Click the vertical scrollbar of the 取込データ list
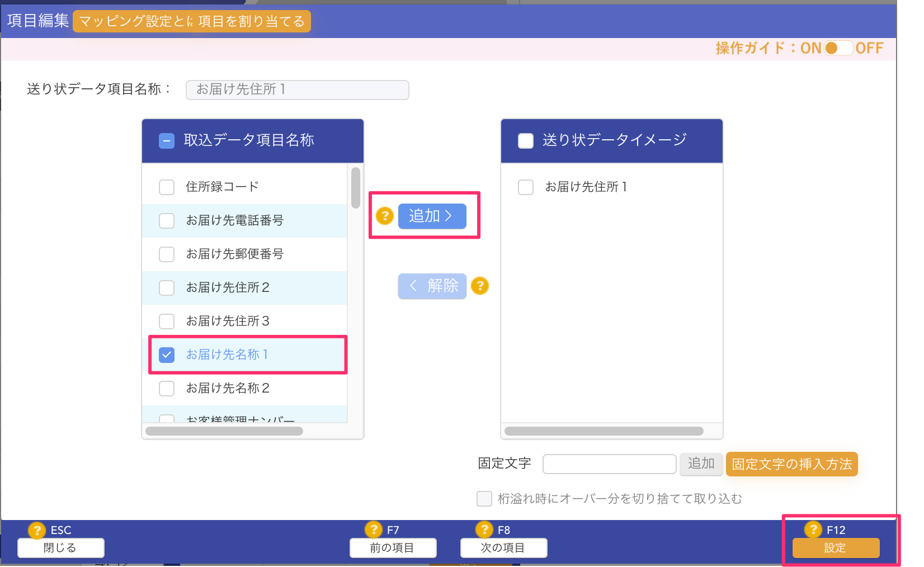The height and width of the screenshot is (567, 924). pyautogui.click(x=356, y=188)
